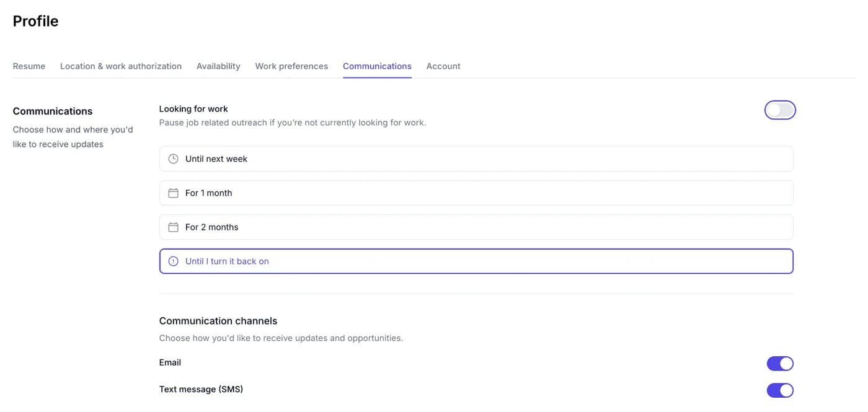Viewport: 868px width, 412px height.
Task: Pick the For 2 months pause option
Action: [x=476, y=227]
